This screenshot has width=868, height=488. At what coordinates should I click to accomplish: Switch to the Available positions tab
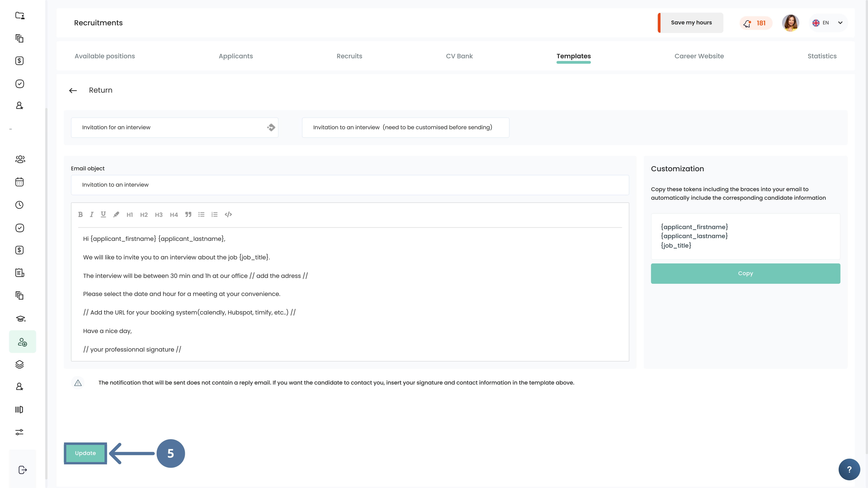105,56
